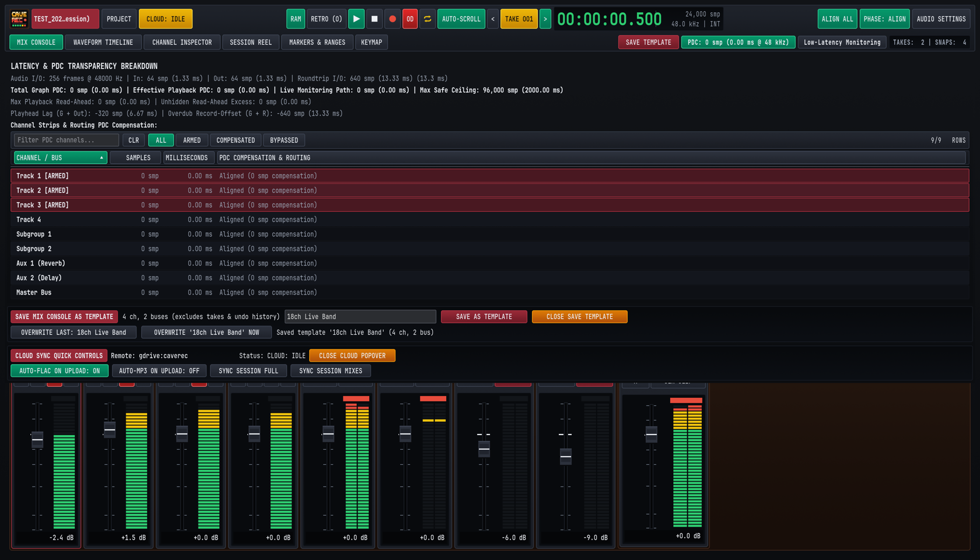Open the CHANNEL INSPECTOR tab
The image size is (980, 560).
tap(182, 42)
